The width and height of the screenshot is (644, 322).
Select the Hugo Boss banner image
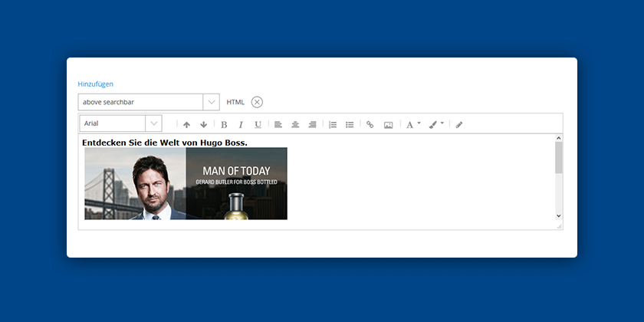click(186, 183)
